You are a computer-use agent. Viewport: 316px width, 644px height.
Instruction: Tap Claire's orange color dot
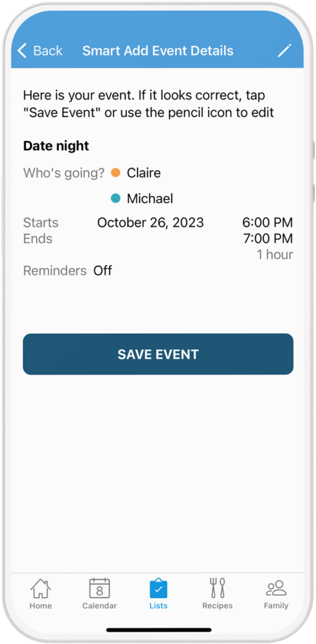coord(116,173)
